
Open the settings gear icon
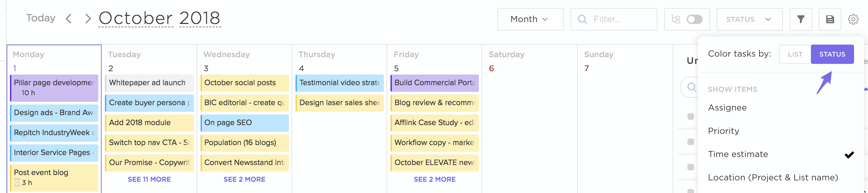[853, 19]
